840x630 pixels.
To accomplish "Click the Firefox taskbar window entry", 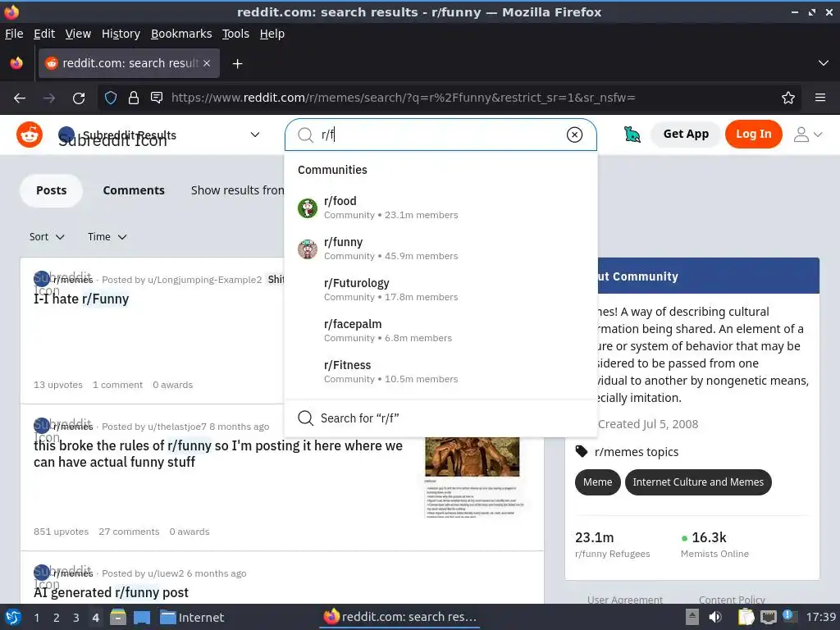I will coord(400,617).
